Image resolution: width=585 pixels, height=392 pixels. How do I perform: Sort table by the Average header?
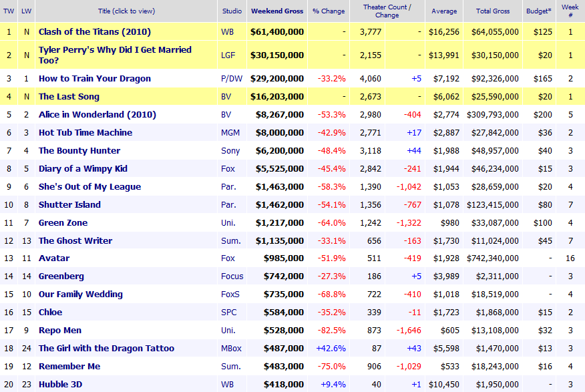(x=444, y=11)
